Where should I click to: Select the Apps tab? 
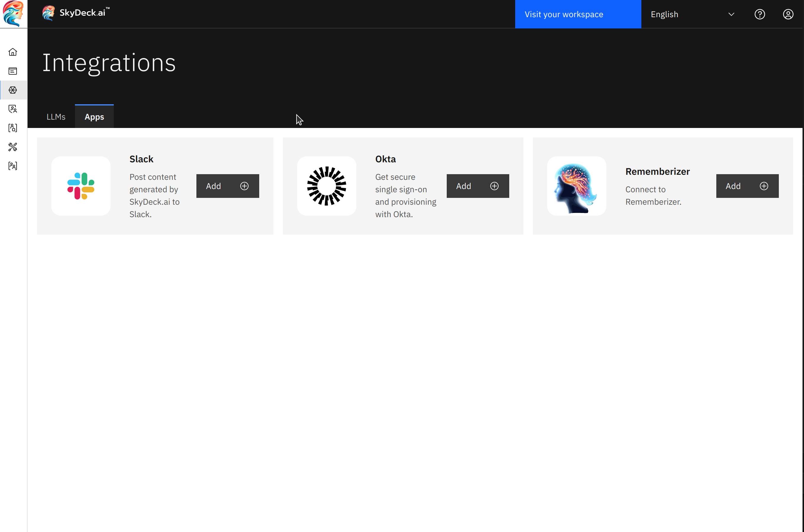[x=94, y=116]
